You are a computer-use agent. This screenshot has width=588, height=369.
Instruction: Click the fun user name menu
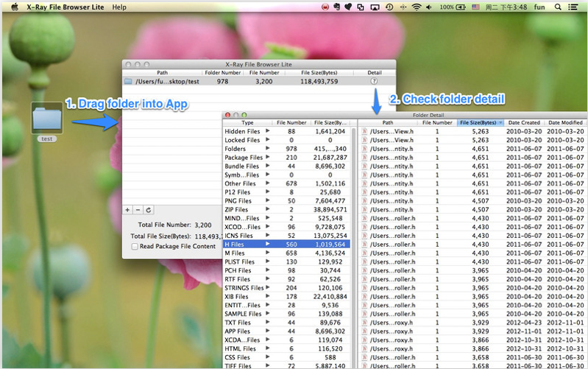(539, 7)
